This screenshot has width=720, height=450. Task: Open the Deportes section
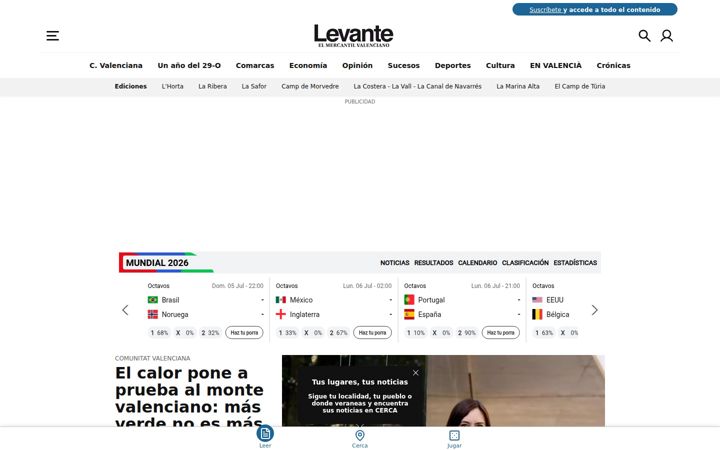click(453, 66)
